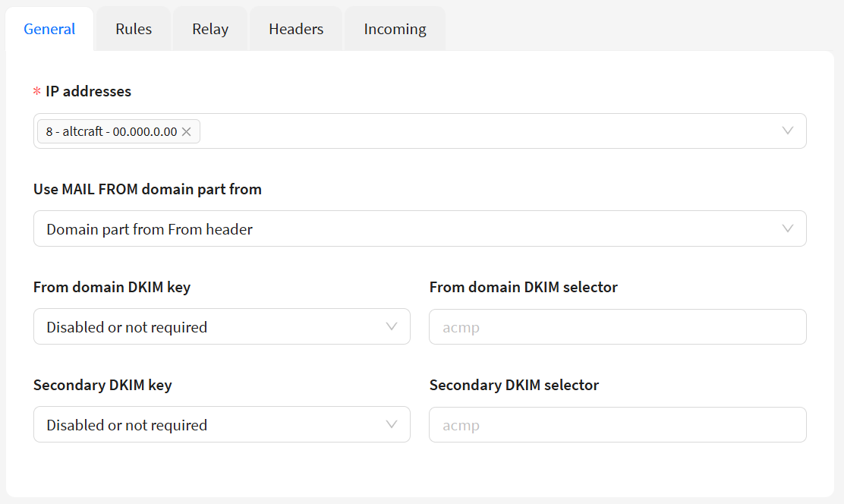Screen dimensions: 844x504
Task: Click the "Secondary DKIM selector" label
Action: point(514,385)
